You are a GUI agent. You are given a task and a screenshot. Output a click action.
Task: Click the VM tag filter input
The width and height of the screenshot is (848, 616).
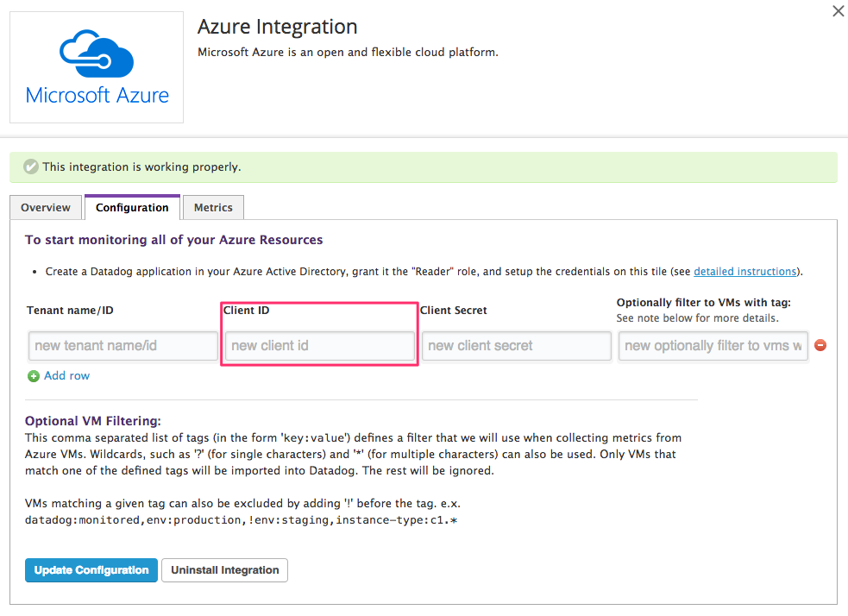pyautogui.click(x=713, y=346)
